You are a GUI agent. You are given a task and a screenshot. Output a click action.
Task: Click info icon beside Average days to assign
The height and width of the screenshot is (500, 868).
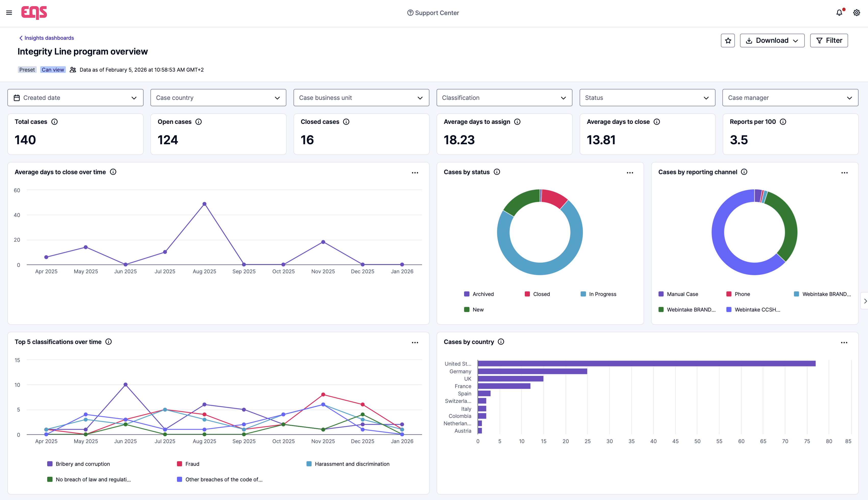[517, 122]
